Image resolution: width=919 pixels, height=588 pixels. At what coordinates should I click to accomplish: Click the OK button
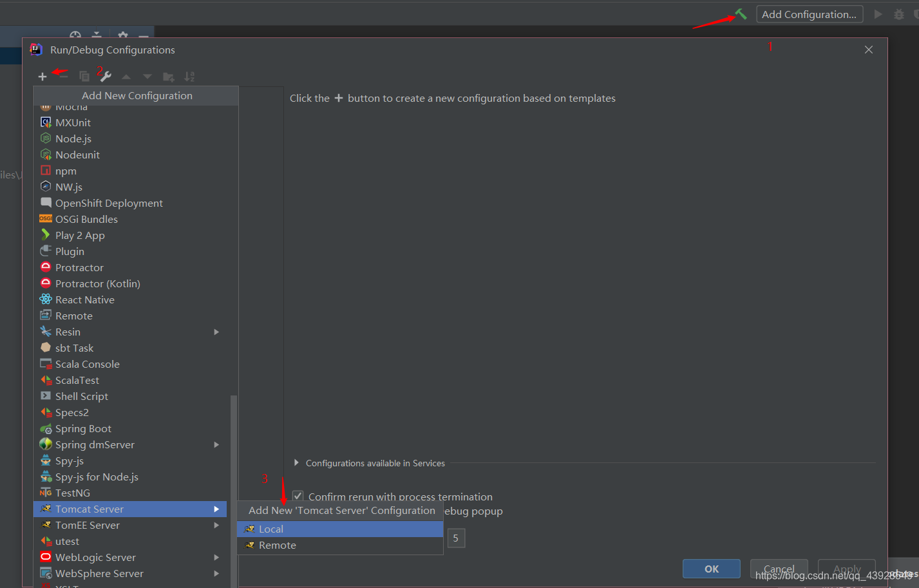[x=712, y=569]
